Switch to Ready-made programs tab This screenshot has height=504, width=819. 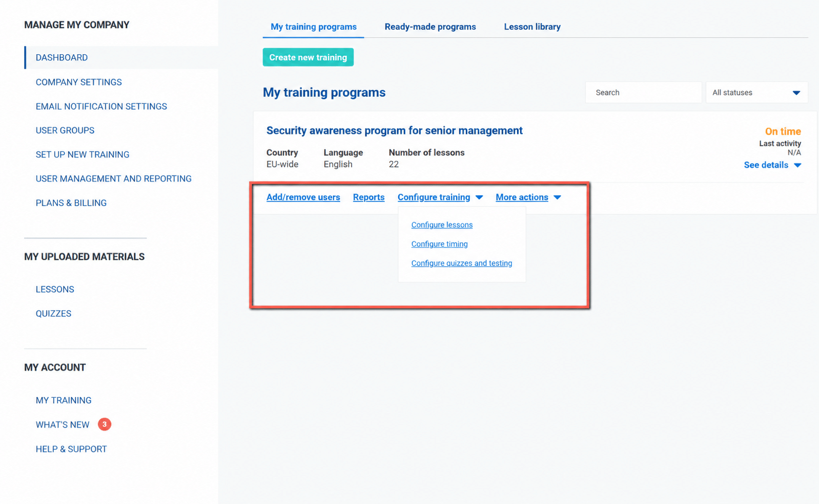point(430,27)
